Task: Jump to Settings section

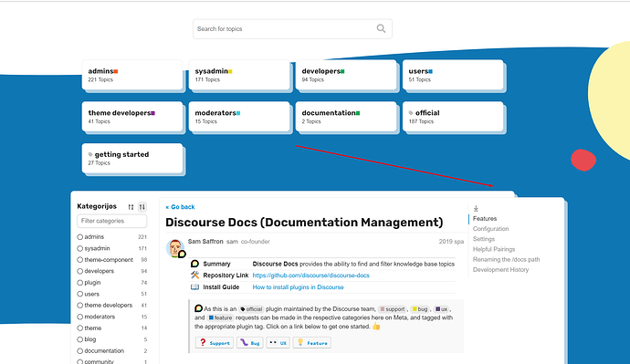Action: pyautogui.click(x=484, y=239)
